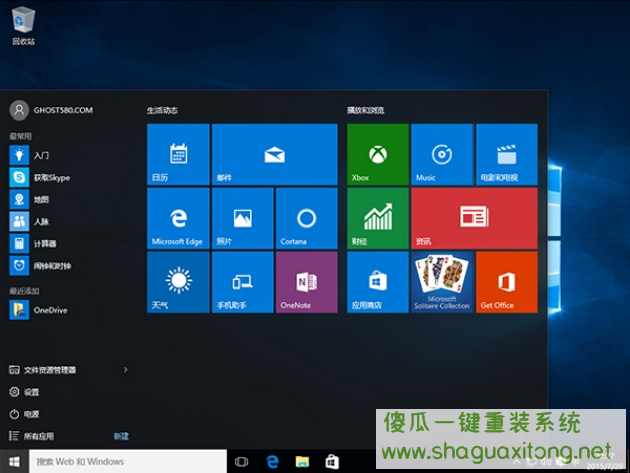
Task: Open Microsoft Solitaire Collection tile
Action: pos(442,282)
